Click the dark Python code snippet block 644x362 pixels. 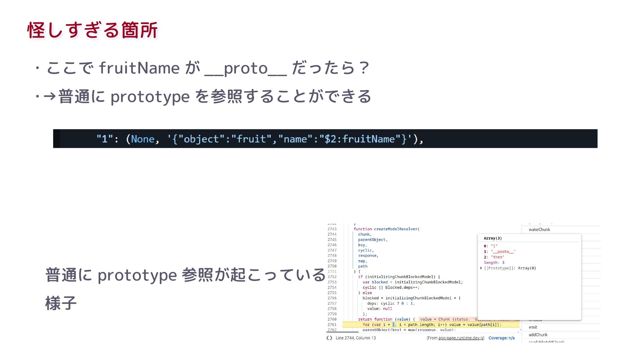point(325,138)
